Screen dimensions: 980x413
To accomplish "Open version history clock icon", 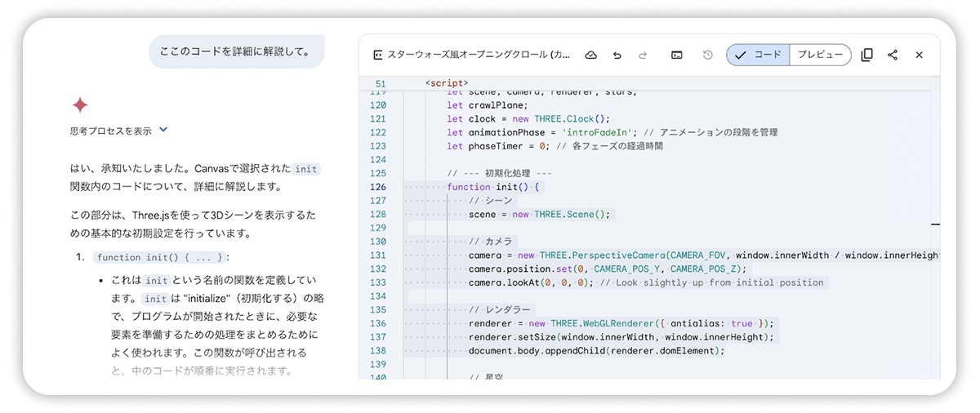I will pos(708,55).
